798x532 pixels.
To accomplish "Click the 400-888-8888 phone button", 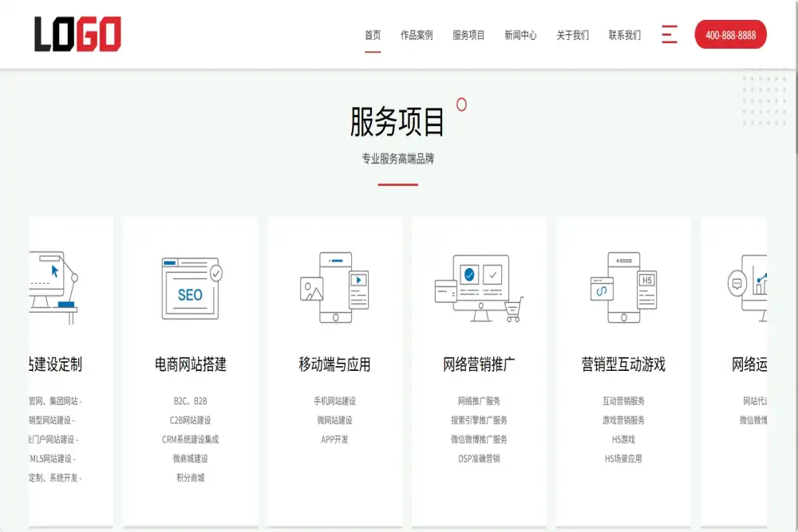I will coord(729,35).
